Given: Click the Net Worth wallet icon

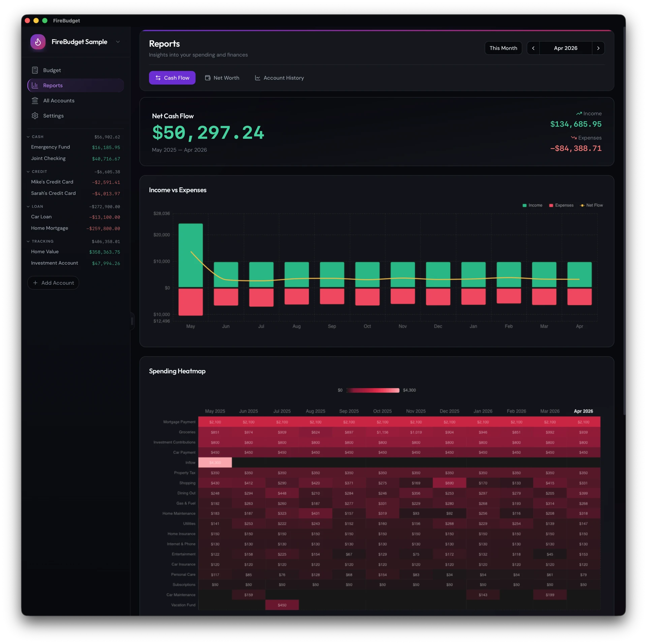Looking at the screenshot, I should [208, 78].
